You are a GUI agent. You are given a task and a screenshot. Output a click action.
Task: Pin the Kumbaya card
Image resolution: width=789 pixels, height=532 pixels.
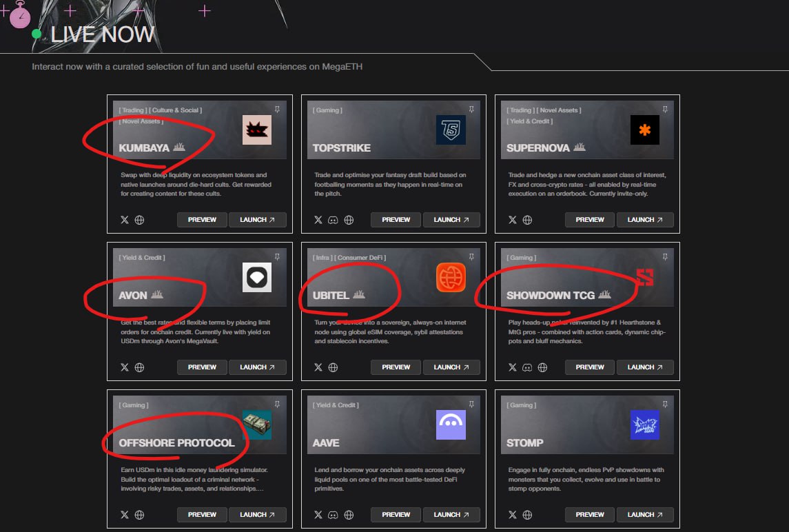[x=277, y=109]
